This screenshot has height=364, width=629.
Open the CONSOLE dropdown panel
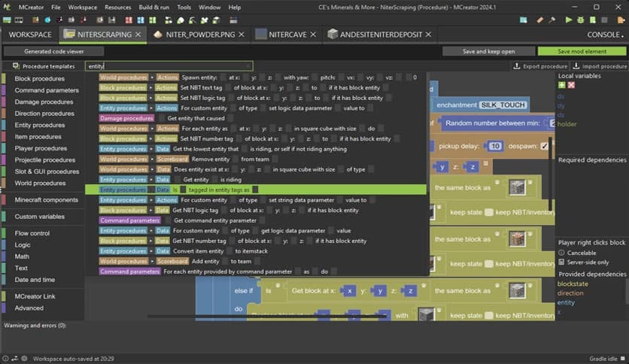click(x=604, y=35)
